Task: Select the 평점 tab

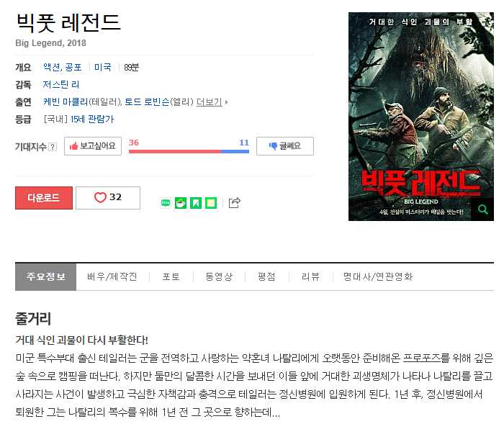Action: pos(266,276)
